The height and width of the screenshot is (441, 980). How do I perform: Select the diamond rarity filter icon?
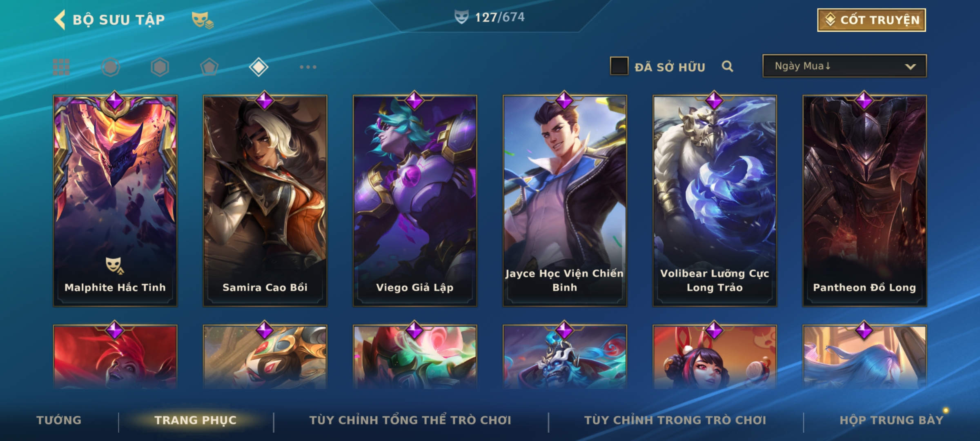pos(258,67)
